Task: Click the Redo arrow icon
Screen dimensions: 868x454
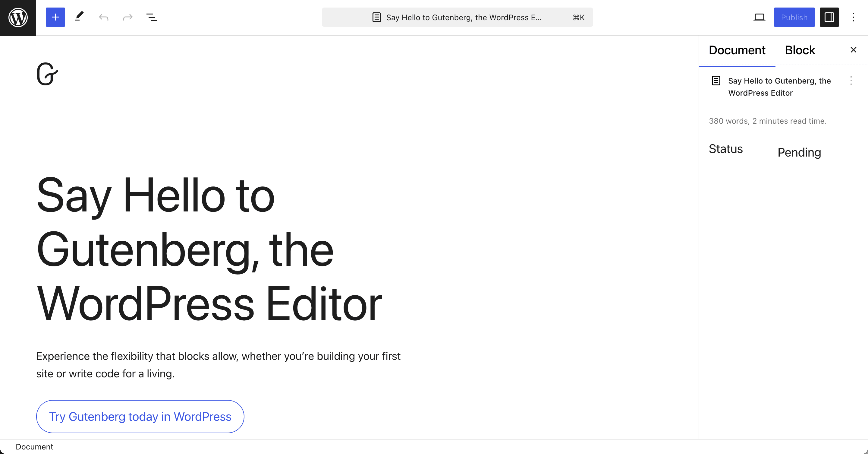Action: 127,17
